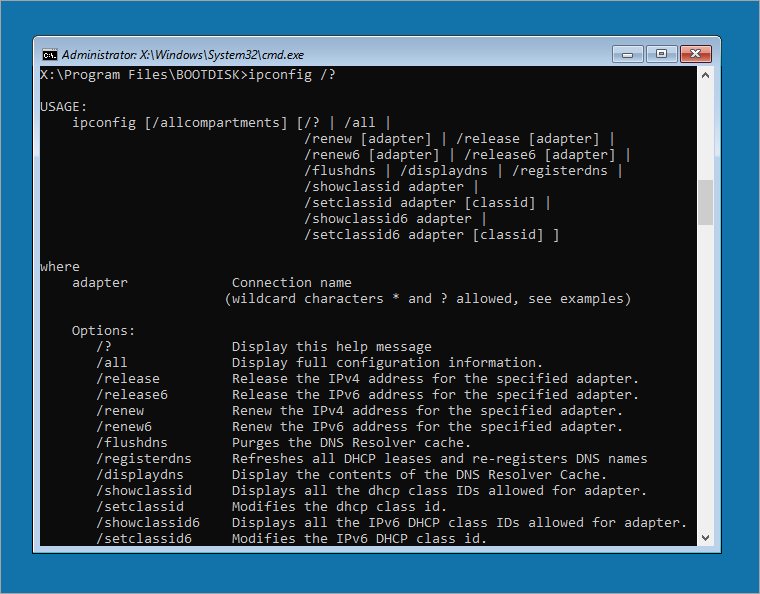This screenshot has height=594, width=760.
Task: Maximize the cmd.exe window
Action: [x=661, y=54]
